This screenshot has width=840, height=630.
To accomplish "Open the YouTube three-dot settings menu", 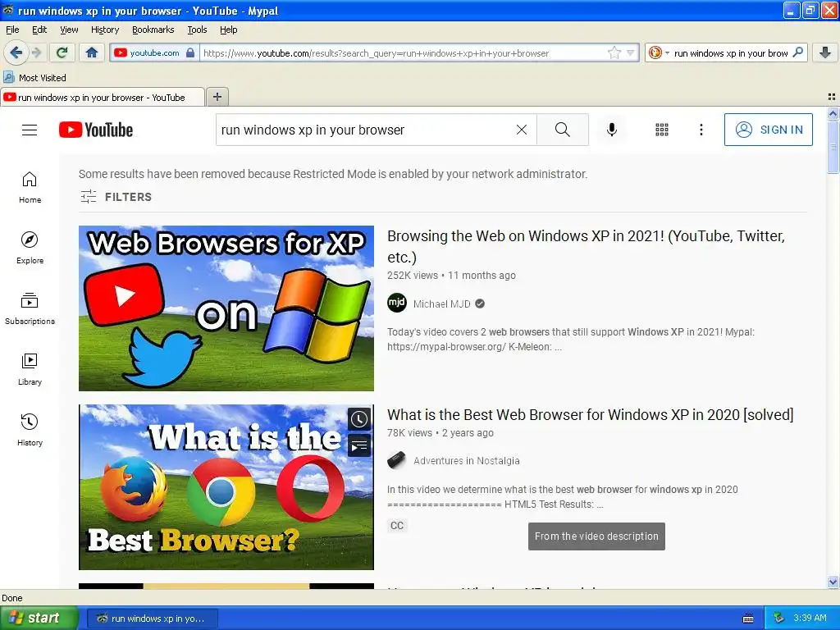I will coord(701,130).
